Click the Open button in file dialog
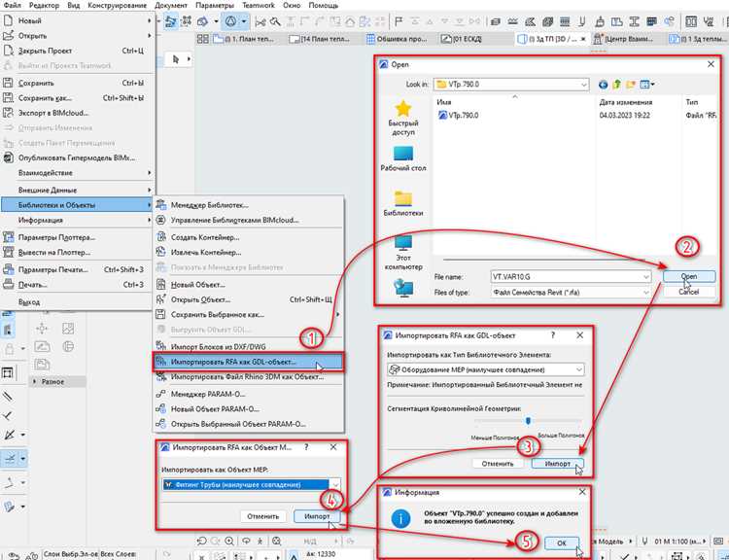This screenshot has height=560, width=729. pos(689,276)
